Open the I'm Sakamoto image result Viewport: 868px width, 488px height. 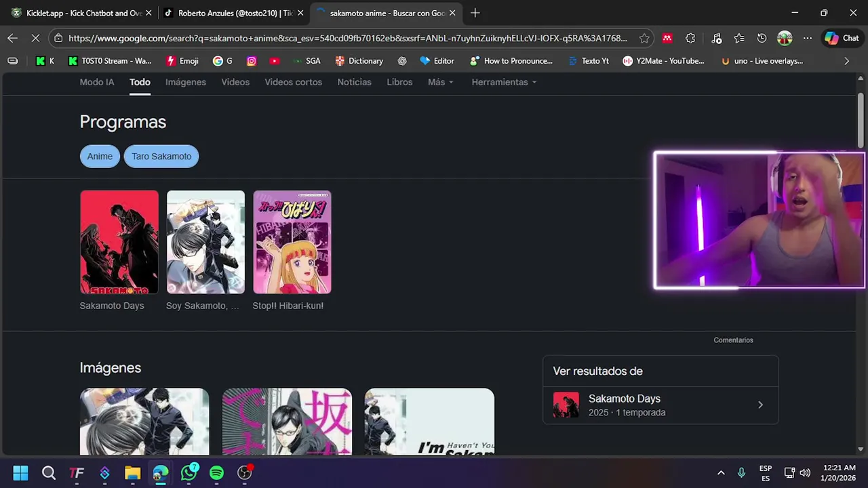429,422
